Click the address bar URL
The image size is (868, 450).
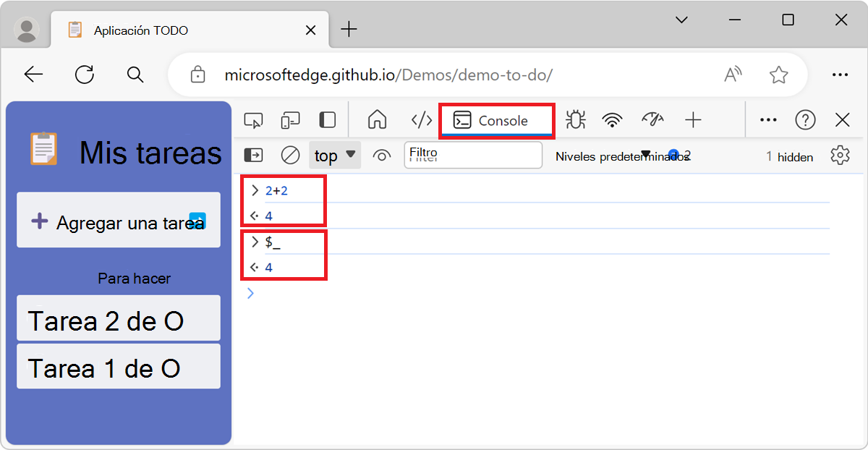(389, 75)
